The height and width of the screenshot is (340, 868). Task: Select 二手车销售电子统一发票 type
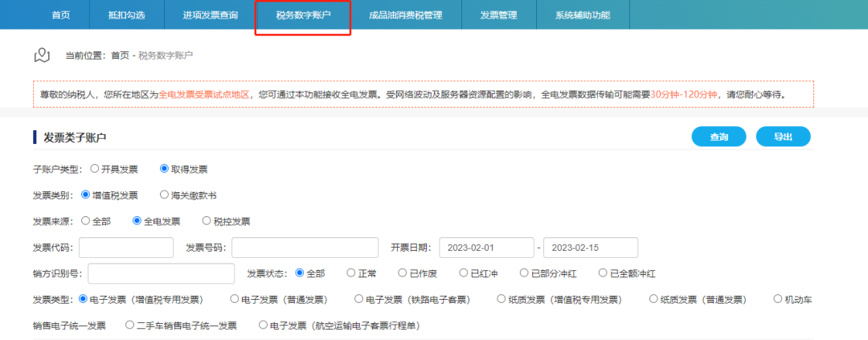tap(130, 325)
